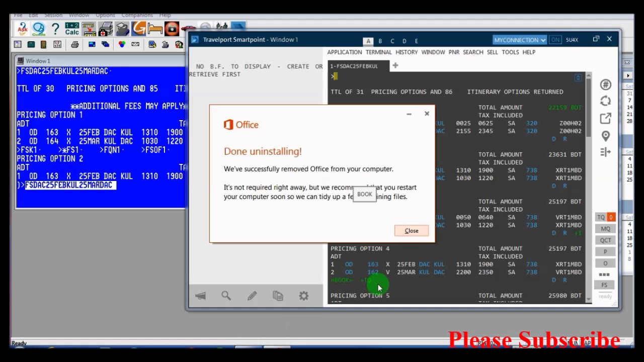This screenshot has height=362, width=644.
Task: Click the orange G arrow icon
Action: [138, 29]
